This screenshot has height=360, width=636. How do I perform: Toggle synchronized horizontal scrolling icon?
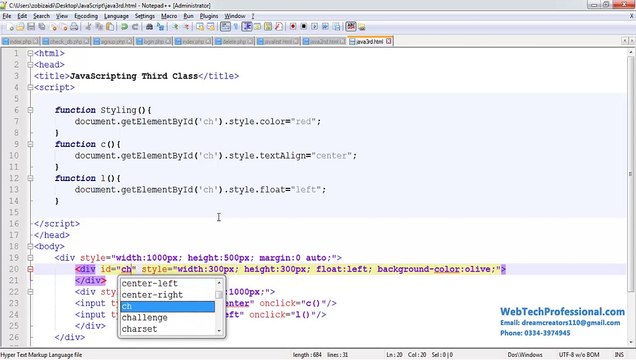click(x=211, y=27)
